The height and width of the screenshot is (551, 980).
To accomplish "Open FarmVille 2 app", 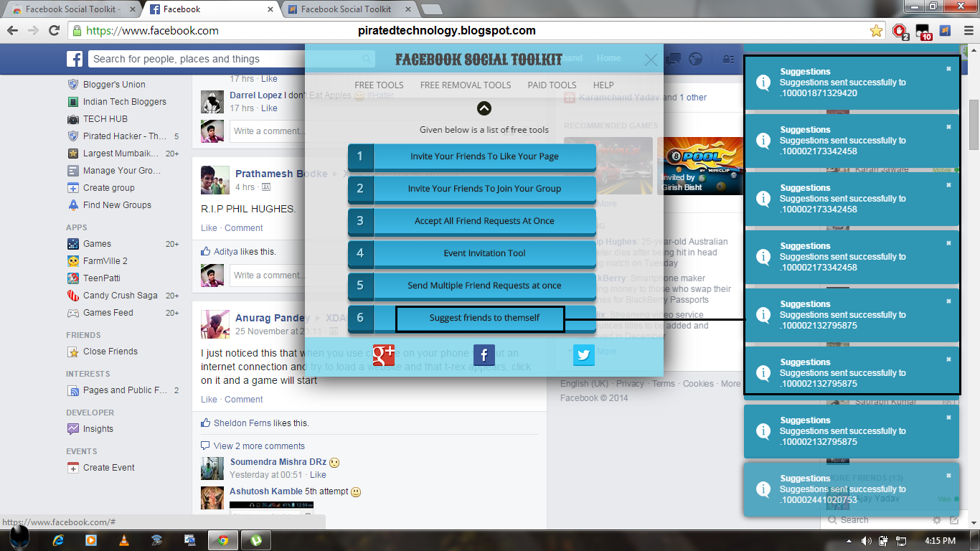I will click(x=105, y=261).
